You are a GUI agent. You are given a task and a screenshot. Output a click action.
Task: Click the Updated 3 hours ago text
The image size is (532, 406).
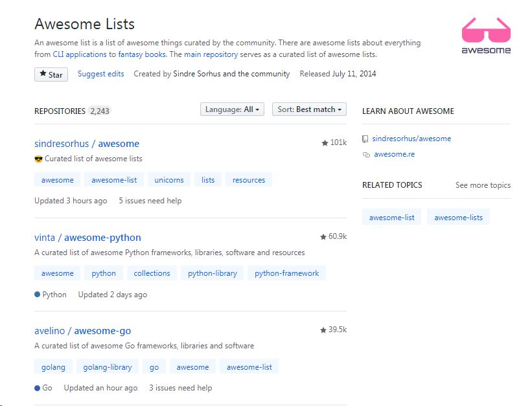point(71,201)
